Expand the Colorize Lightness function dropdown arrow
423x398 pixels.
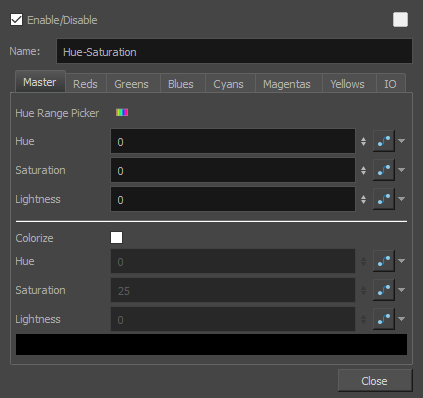pyautogui.click(x=402, y=319)
